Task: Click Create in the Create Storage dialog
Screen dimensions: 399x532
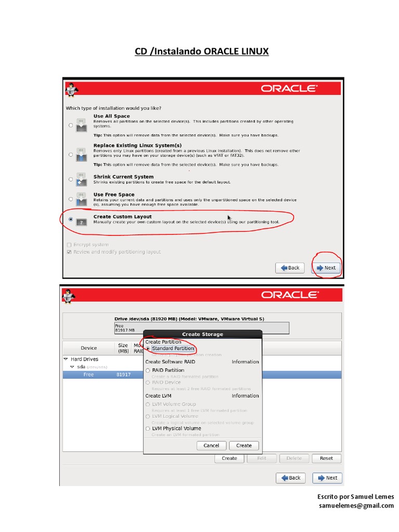Action: click(244, 445)
